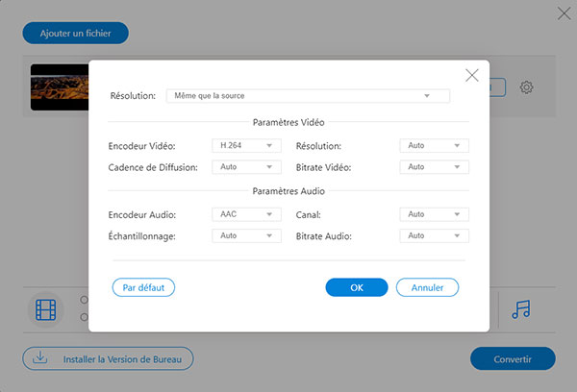The width and height of the screenshot is (577, 392).
Task: Click the Par défaut button
Action: click(144, 287)
